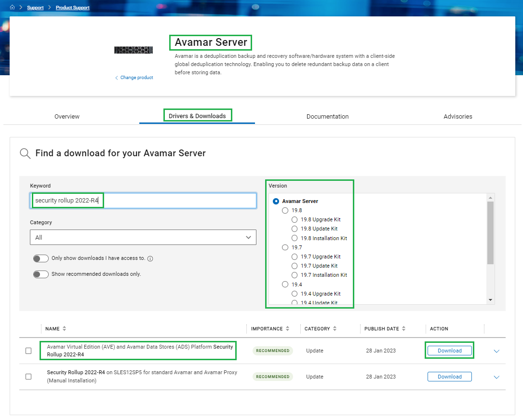Click the info icon beside the access toggle
The image size is (523, 420).
point(150,258)
